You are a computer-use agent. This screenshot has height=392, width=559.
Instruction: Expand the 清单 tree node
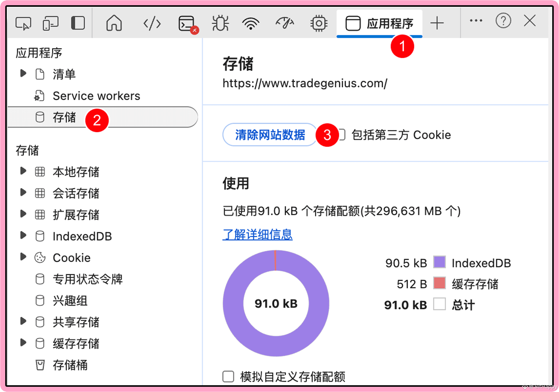23,73
